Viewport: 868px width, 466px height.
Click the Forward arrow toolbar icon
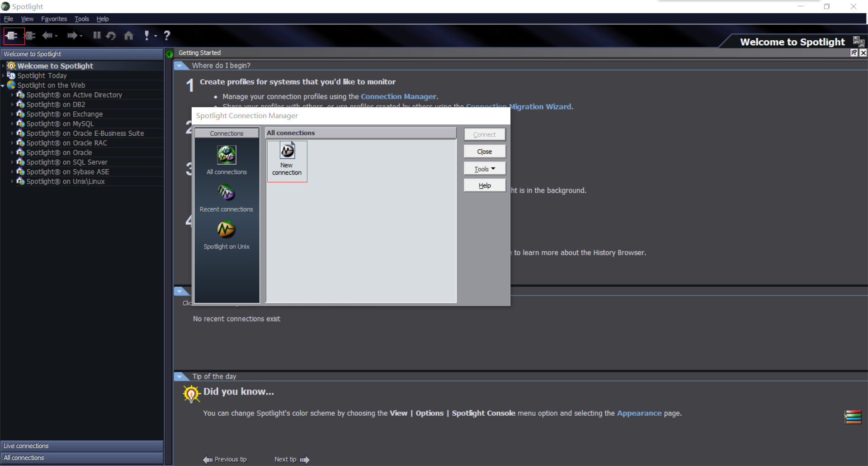pyautogui.click(x=72, y=35)
